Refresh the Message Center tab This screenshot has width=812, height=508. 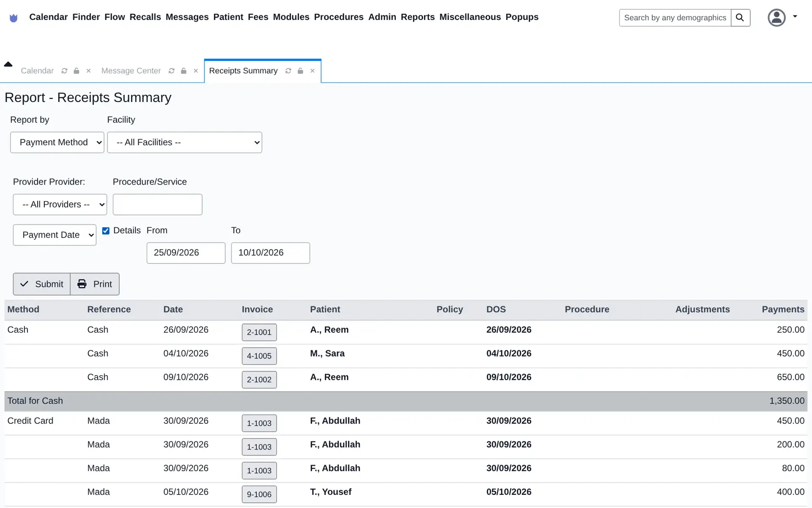[172, 71]
